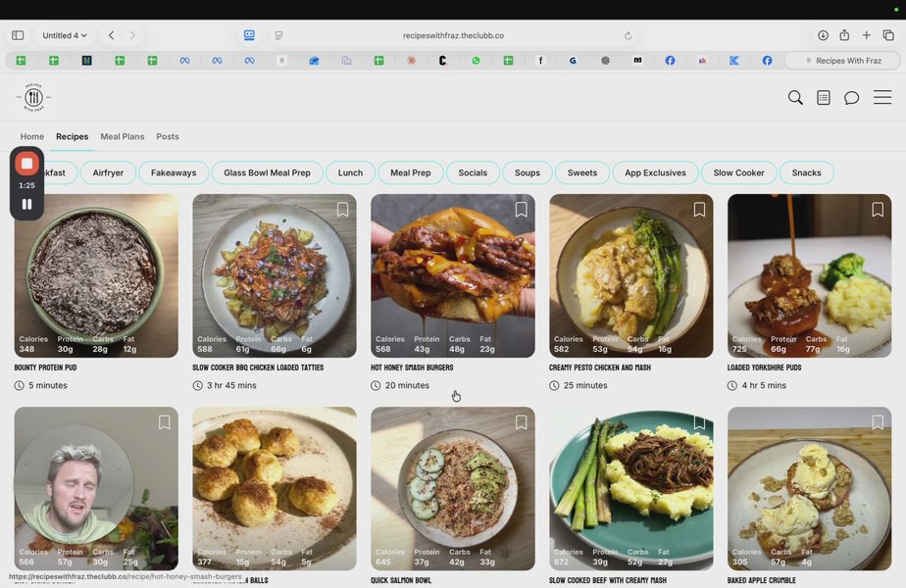Screen dimensions: 906x588
Task: Open Safari share button
Action: click(844, 35)
